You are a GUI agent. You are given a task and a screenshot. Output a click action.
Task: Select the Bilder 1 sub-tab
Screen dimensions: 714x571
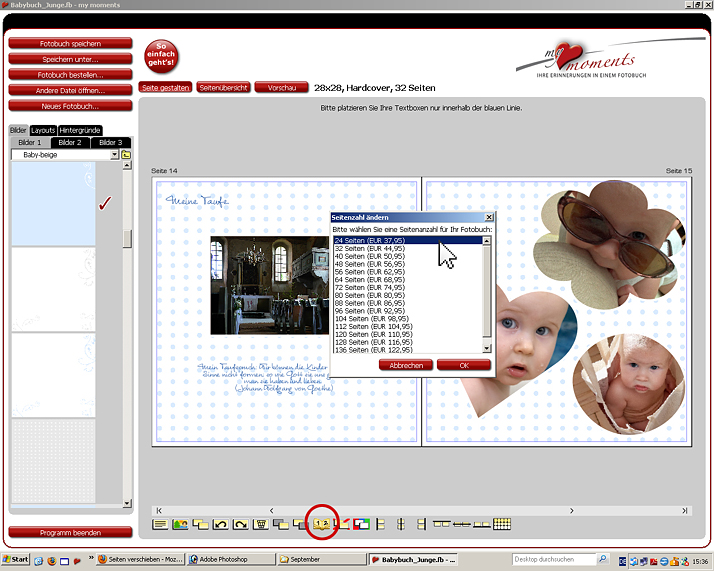tap(30, 143)
